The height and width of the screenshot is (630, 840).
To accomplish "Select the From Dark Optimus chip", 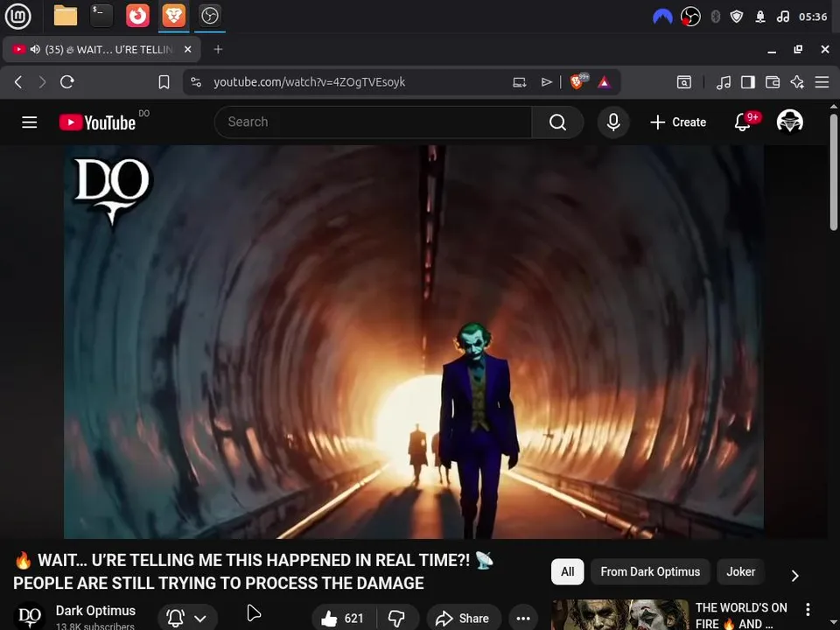I will [x=650, y=571].
